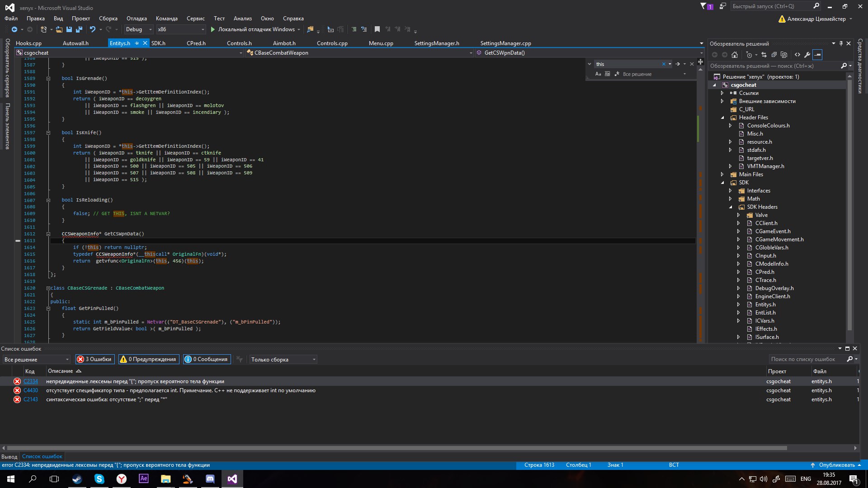Switch to the Вывод output tab
The height and width of the screenshot is (488, 868).
tap(9, 456)
